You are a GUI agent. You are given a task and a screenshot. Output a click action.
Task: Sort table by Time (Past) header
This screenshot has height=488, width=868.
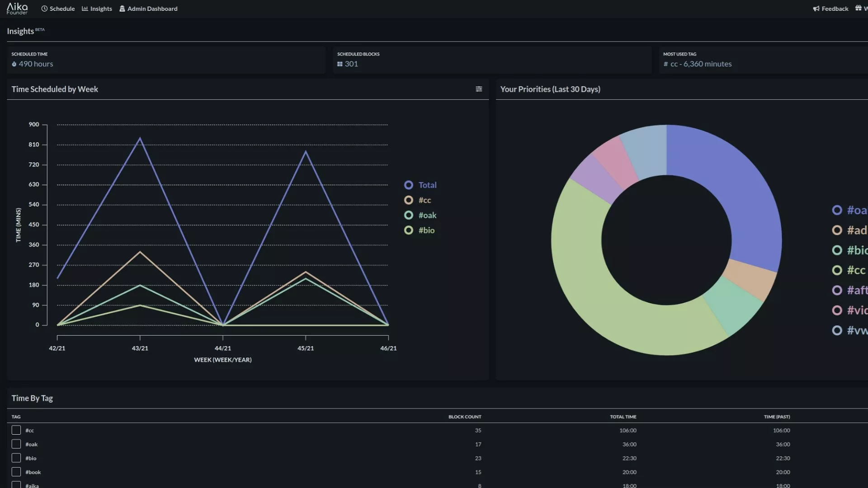pos(777,417)
